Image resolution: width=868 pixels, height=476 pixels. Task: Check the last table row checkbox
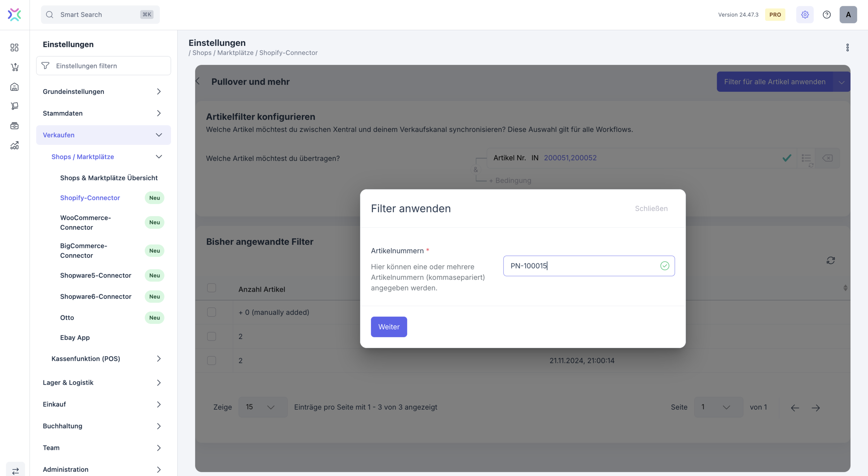(211, 360)
